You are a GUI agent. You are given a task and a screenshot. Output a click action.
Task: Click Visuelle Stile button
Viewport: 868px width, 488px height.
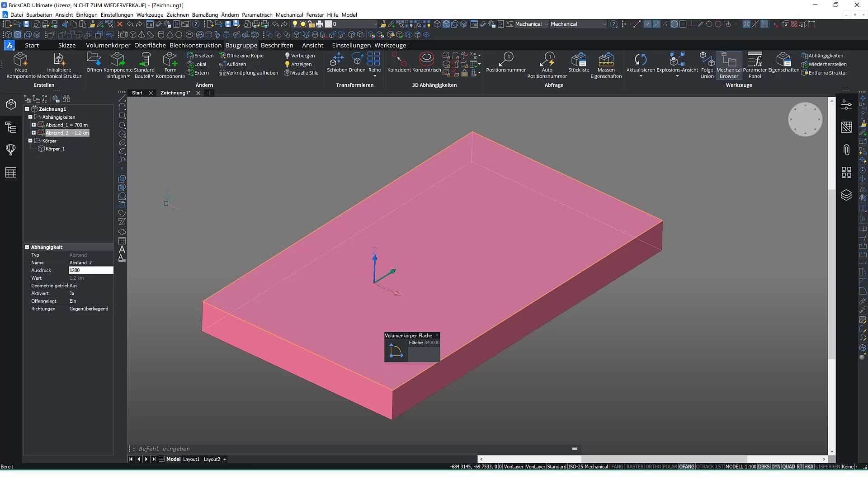click(301, 73)
